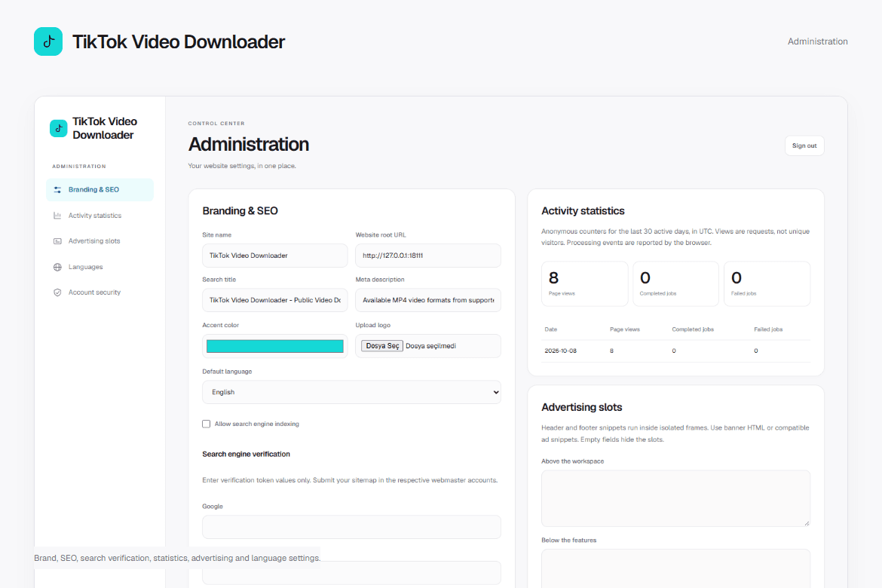
Task: Click the Completed jobs counter card
Action: coord(675,283)
